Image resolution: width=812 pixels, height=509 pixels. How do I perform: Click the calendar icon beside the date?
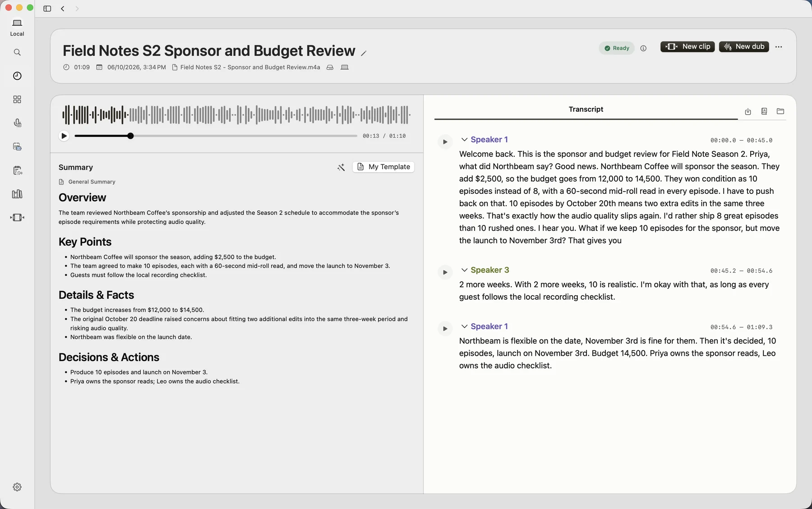99,67
